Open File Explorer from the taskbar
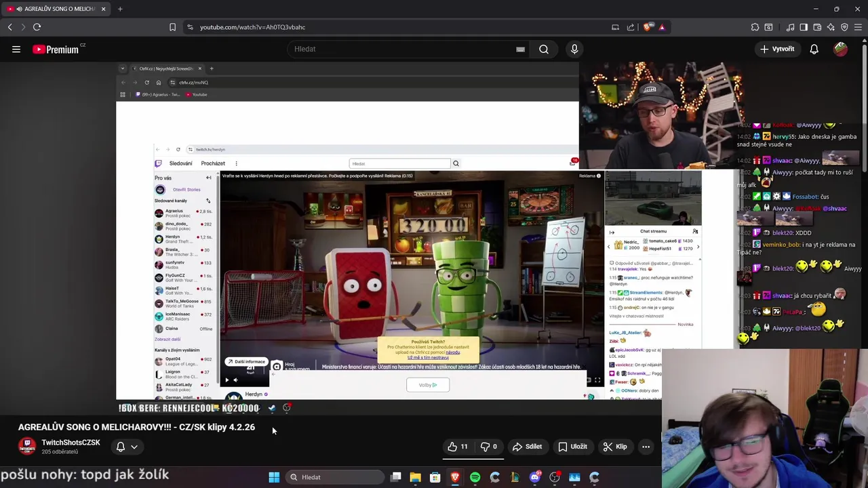The height and width of the screenshot is (488, 868). [x=415, y=477]
